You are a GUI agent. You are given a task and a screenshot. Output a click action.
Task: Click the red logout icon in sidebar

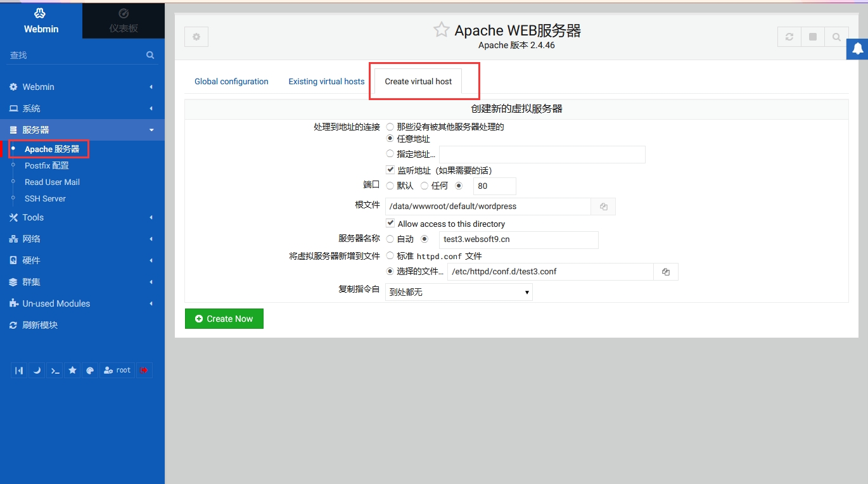[144, 371]
